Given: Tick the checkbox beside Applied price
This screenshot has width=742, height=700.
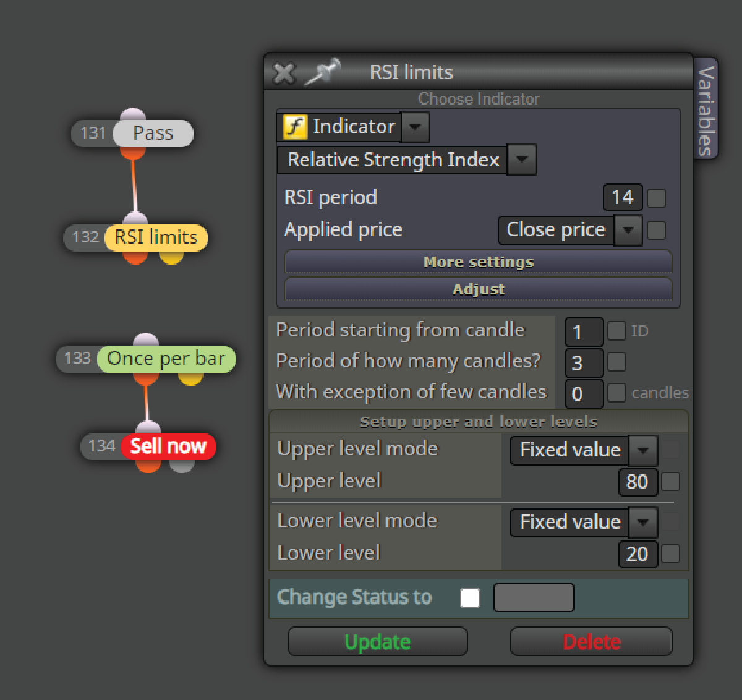Looking at the screenshot, I should point(657,230).
